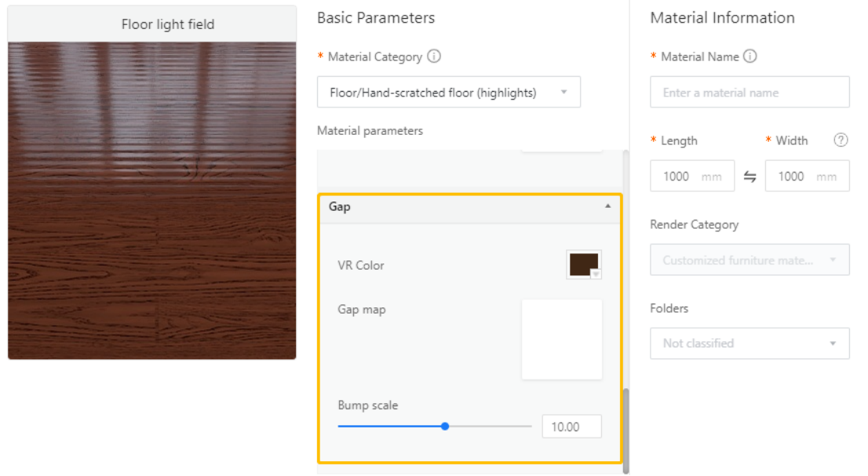Click the Render Category label

[x=695, y=225]
